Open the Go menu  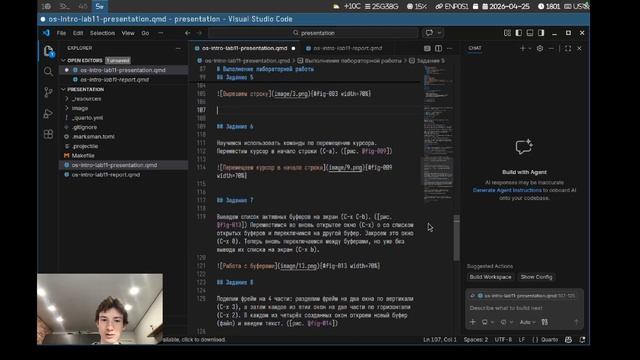(145, 33)
